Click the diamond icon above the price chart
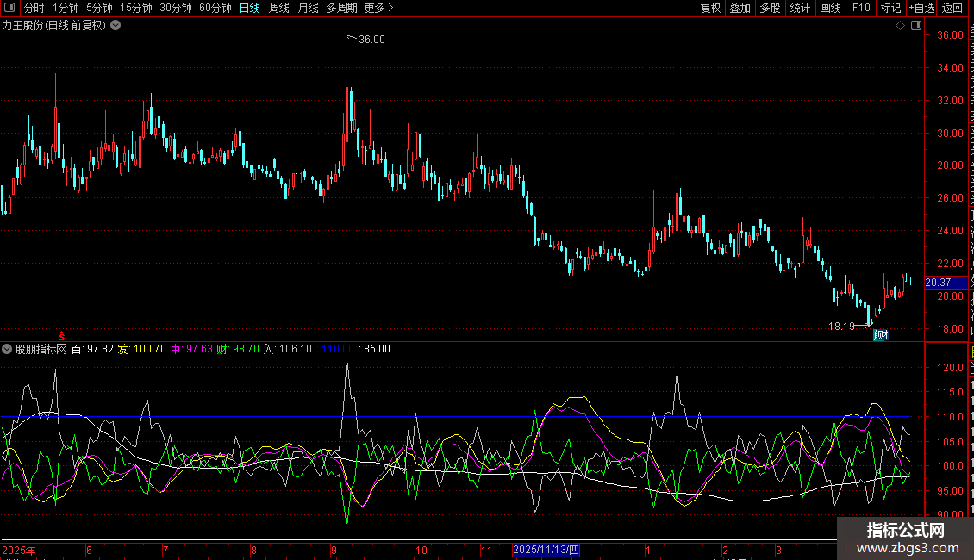The height and width of the screenshot is (560, 974). [x=900, y=26]
